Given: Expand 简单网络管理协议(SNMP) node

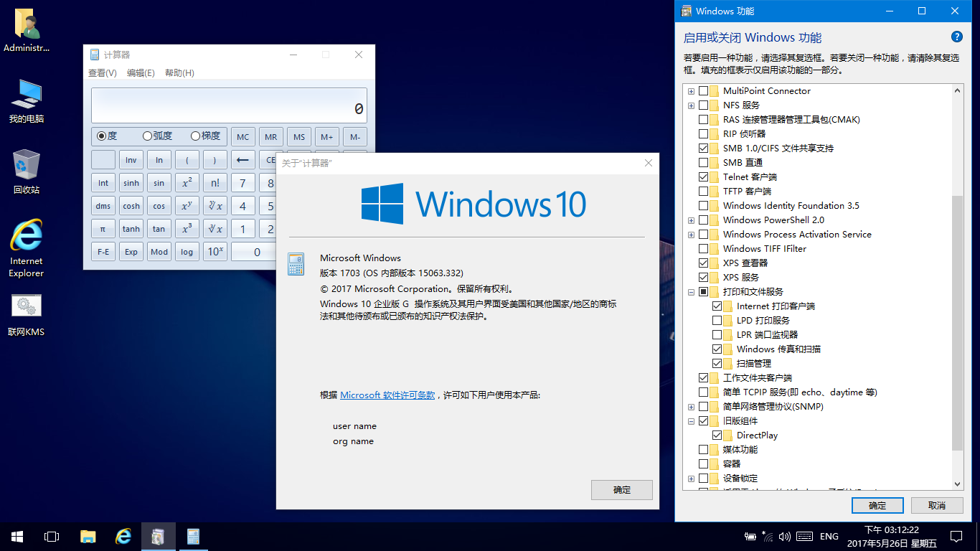Looking at the screenshot, I should pyautogui.click(x=692, y=407).
